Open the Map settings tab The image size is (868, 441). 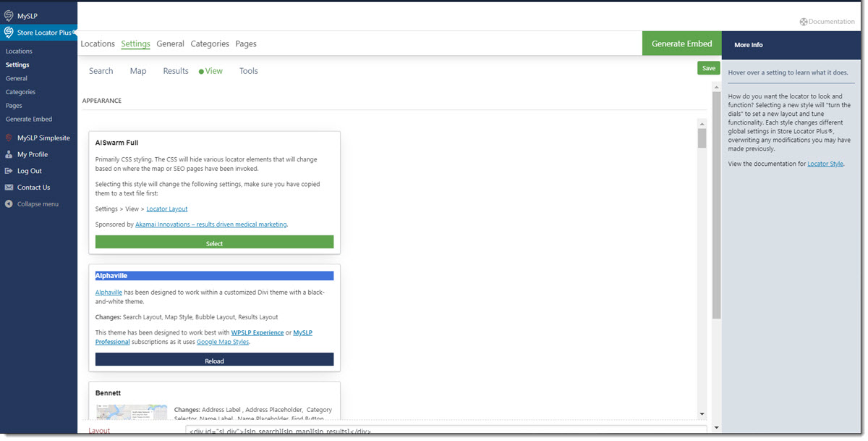137,70
